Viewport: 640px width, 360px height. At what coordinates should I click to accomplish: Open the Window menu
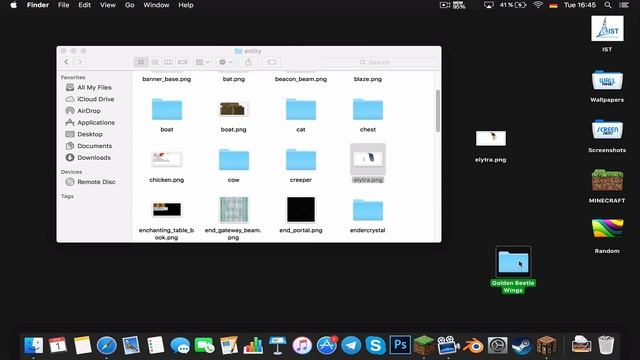tap(156, 5)
